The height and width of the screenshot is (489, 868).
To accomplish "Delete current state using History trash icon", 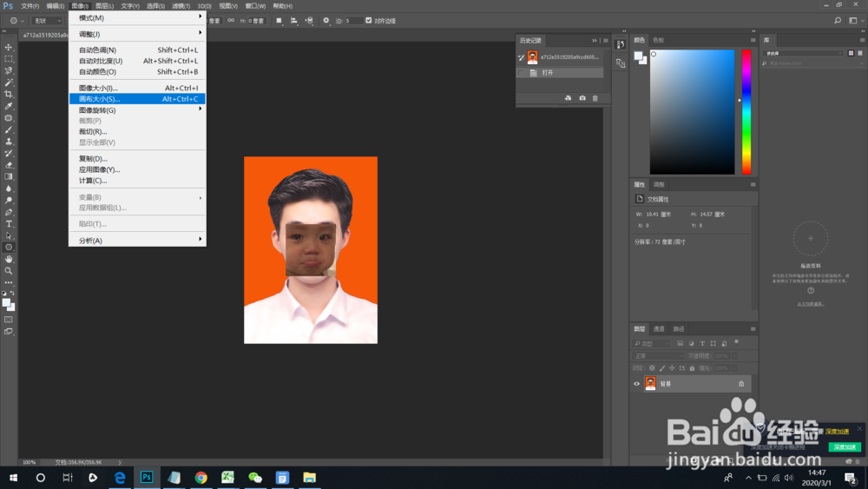I will [x=595, y=98].
